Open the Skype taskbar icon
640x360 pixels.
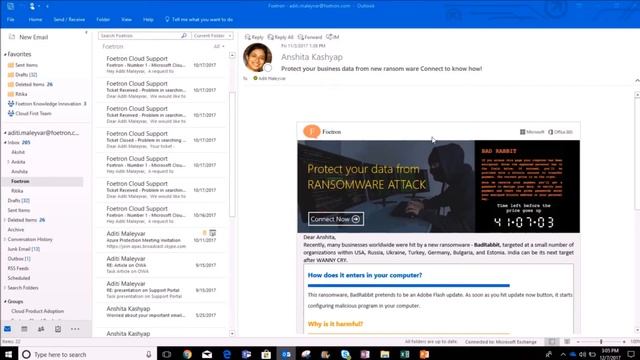tap(345, 354)
